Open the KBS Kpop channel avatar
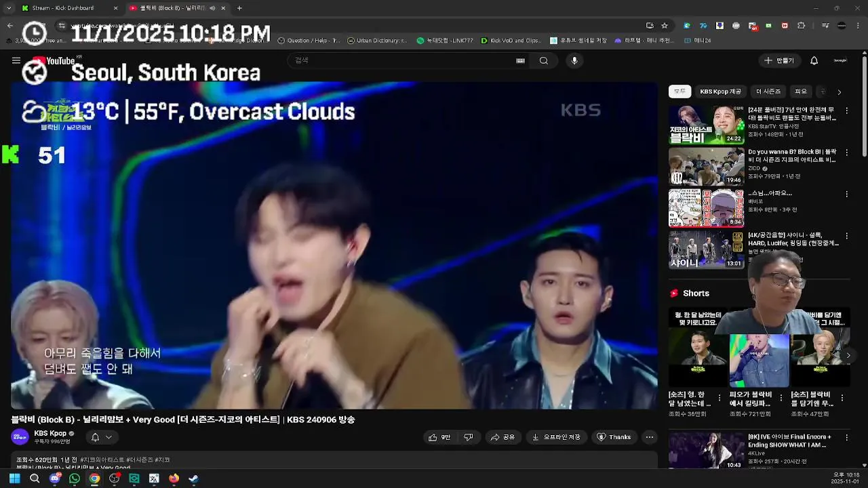This screenshot has height=488, width=868. (20, 437)
